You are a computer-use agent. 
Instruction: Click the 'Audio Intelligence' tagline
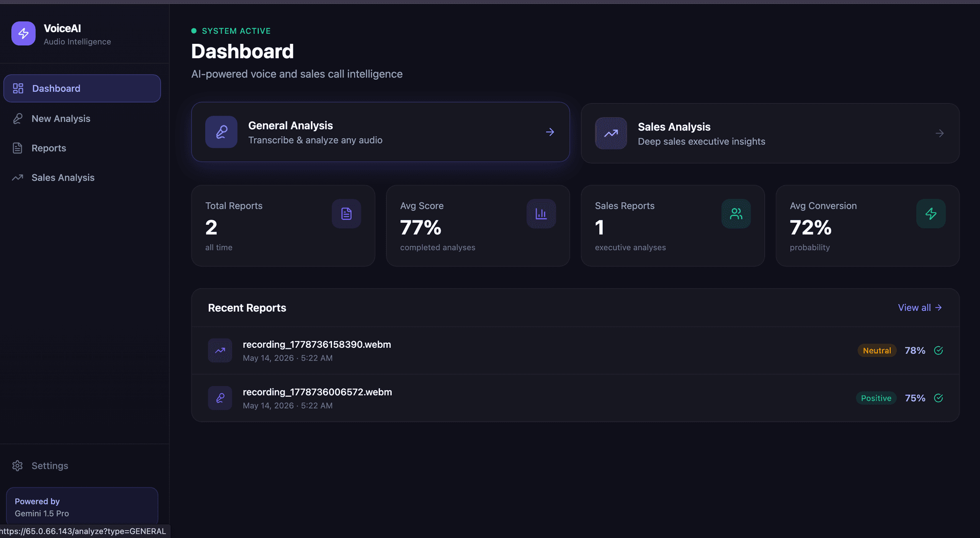click(77, 42)
